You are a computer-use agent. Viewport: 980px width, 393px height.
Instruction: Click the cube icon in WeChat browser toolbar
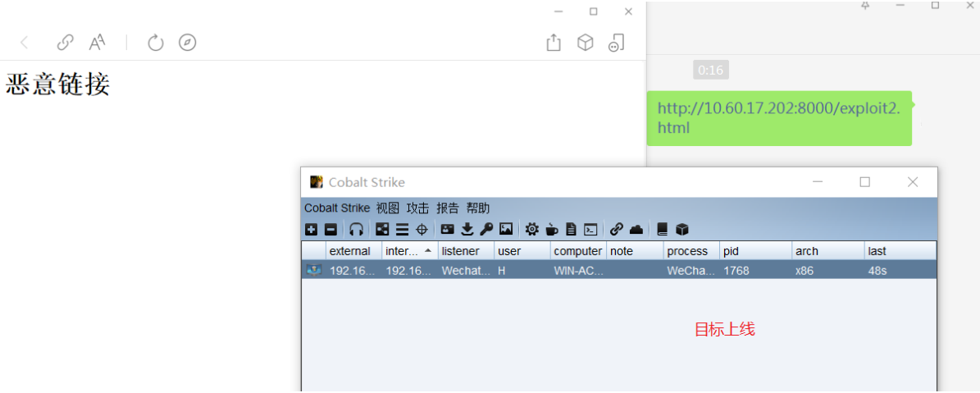585,43
